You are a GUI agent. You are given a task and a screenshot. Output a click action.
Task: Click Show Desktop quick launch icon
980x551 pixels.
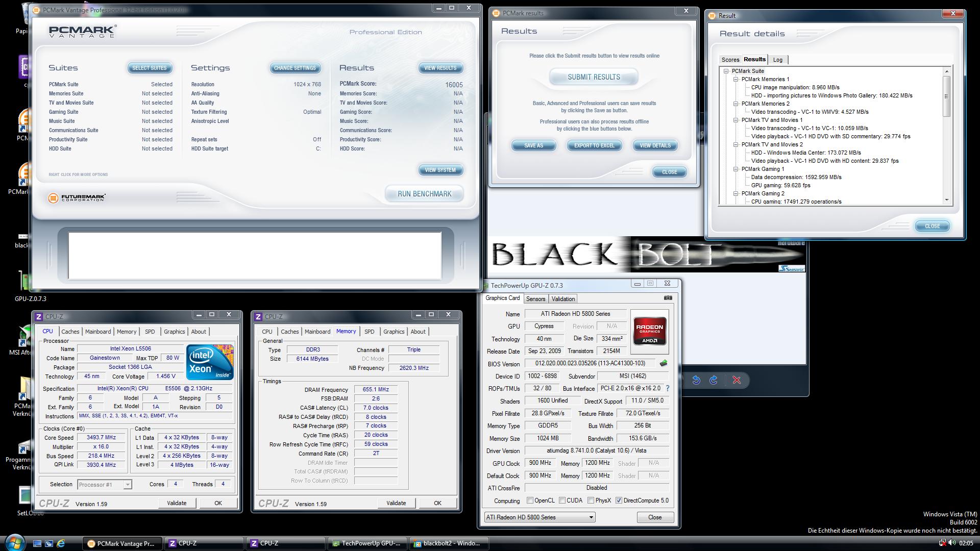pyautogui.click(x=37, y=543)
